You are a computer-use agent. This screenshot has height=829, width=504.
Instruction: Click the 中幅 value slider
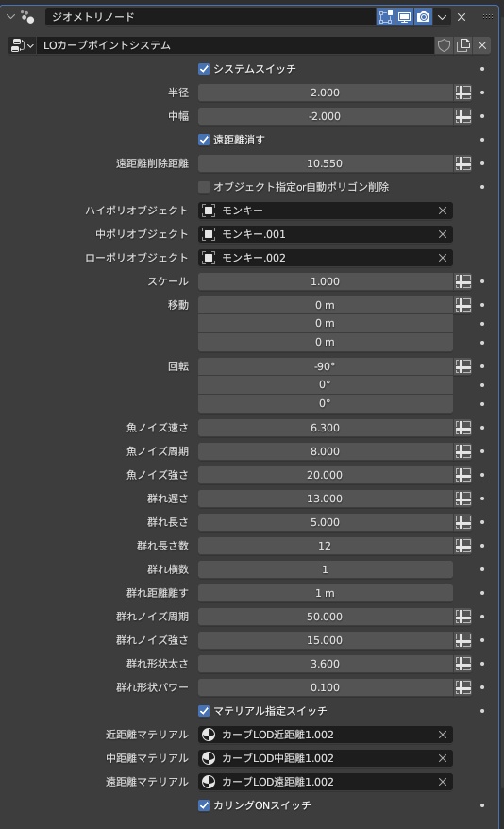325,116
